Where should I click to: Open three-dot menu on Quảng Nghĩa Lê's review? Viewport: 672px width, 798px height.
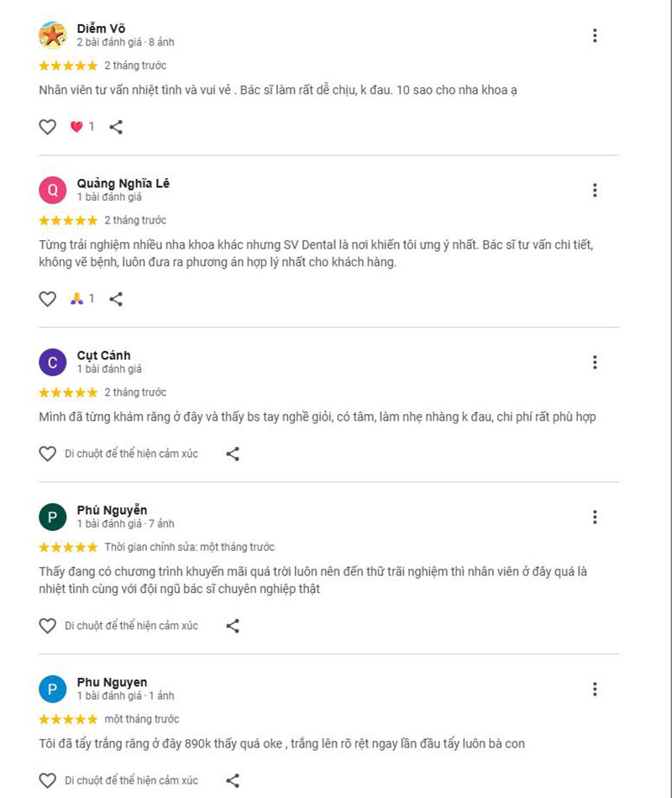pyautogui.click(x=595, y=191)
